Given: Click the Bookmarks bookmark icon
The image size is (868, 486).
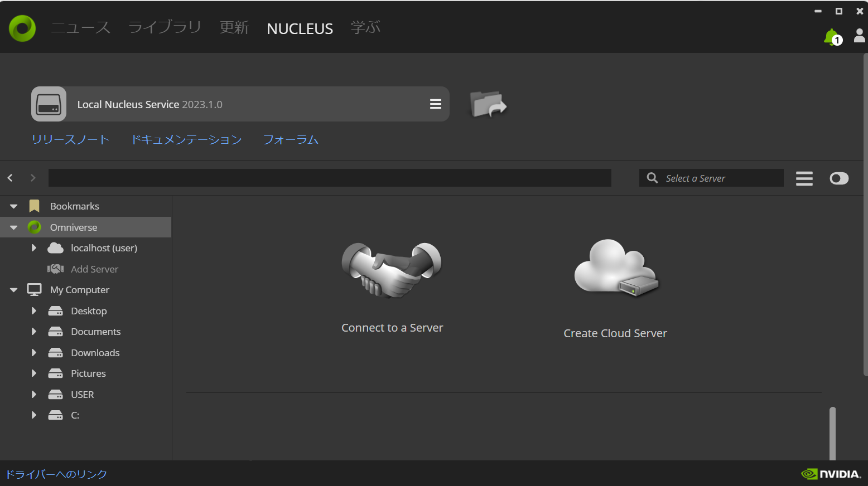Looking at the screenshot, I should click(x=34, y=206).
